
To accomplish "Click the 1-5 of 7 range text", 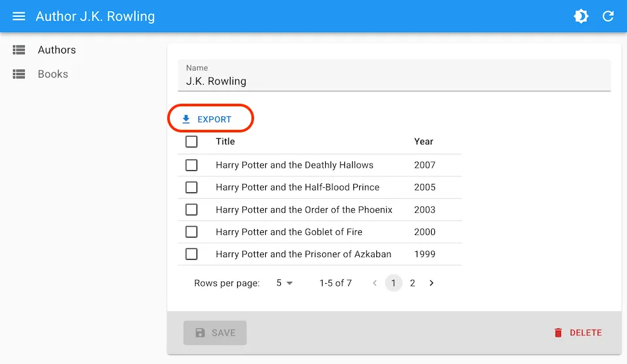I will (336, 283).
